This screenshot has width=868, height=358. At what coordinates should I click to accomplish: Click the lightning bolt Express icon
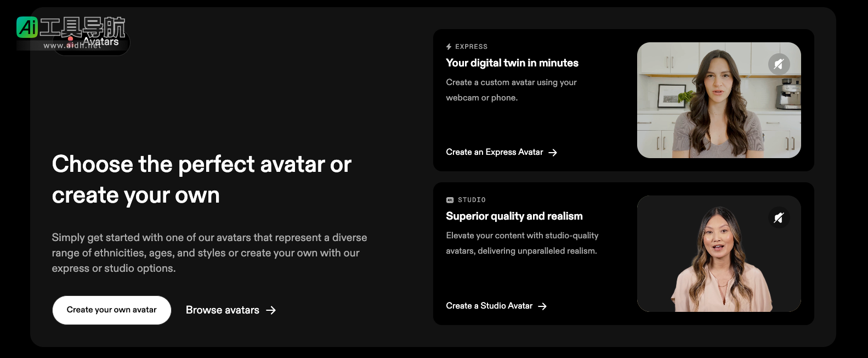point(449,47)
